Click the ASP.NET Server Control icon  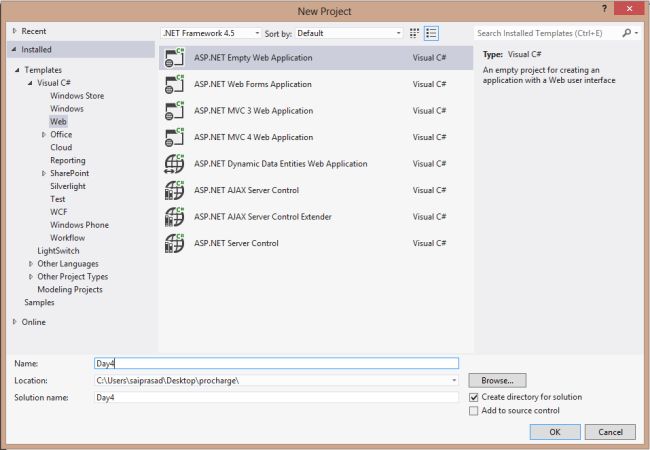[x=174, y=243]
